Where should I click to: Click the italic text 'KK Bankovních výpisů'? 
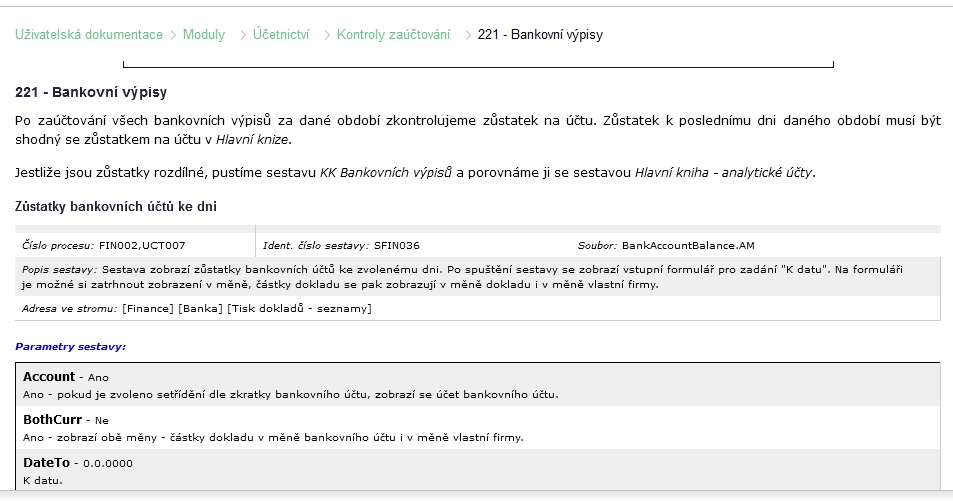click(386, 173)
